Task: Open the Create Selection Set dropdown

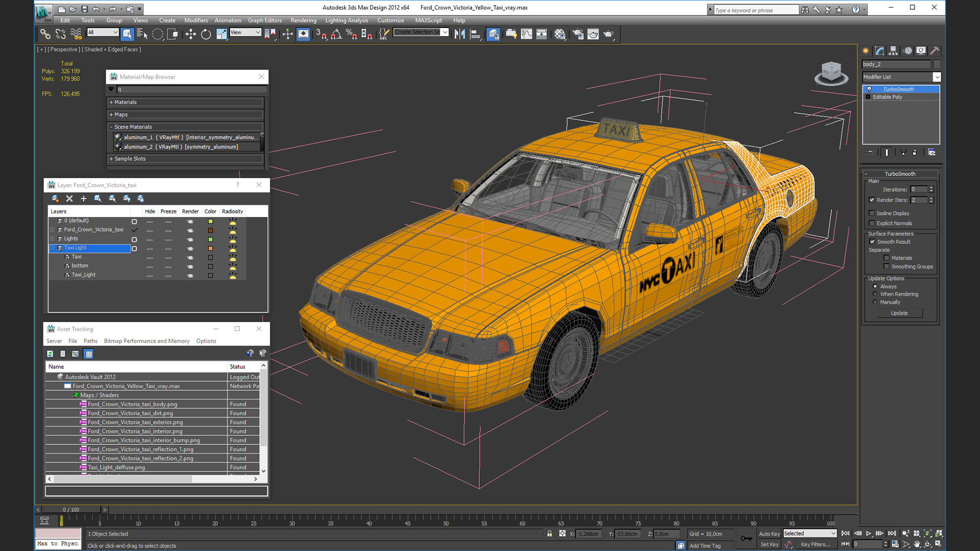Action: click(x=421, y=32)
